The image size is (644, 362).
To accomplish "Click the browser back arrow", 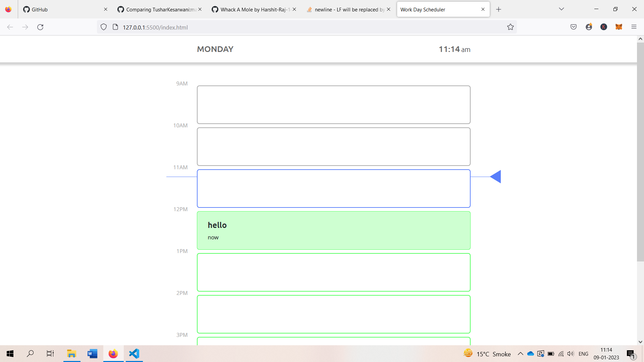I will (x=10, y=27).
